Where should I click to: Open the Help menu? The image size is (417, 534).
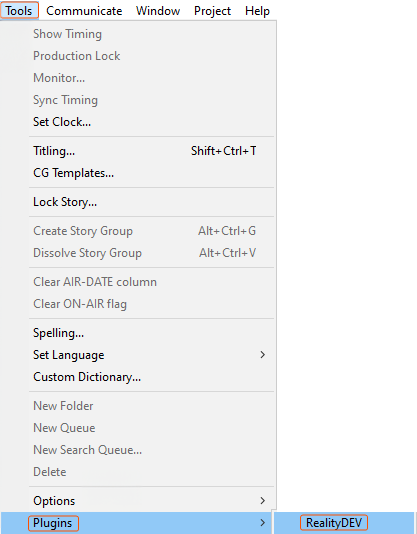tap(257, 11)
